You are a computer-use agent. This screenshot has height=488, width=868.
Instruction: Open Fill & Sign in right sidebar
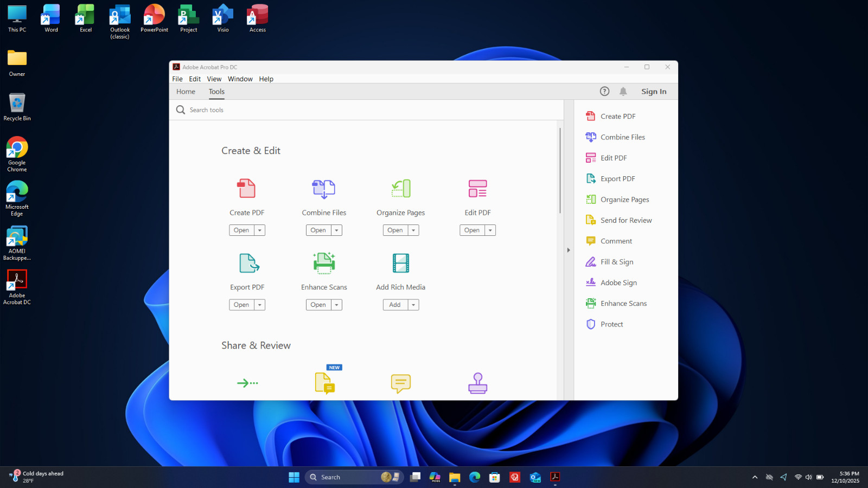(x=617, y=262)
